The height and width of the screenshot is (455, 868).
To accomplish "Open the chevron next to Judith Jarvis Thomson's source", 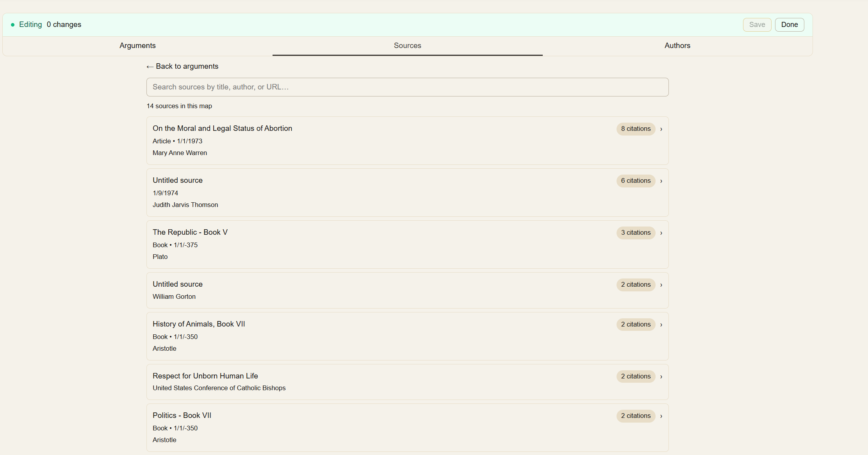I will (x=661, y=181).
